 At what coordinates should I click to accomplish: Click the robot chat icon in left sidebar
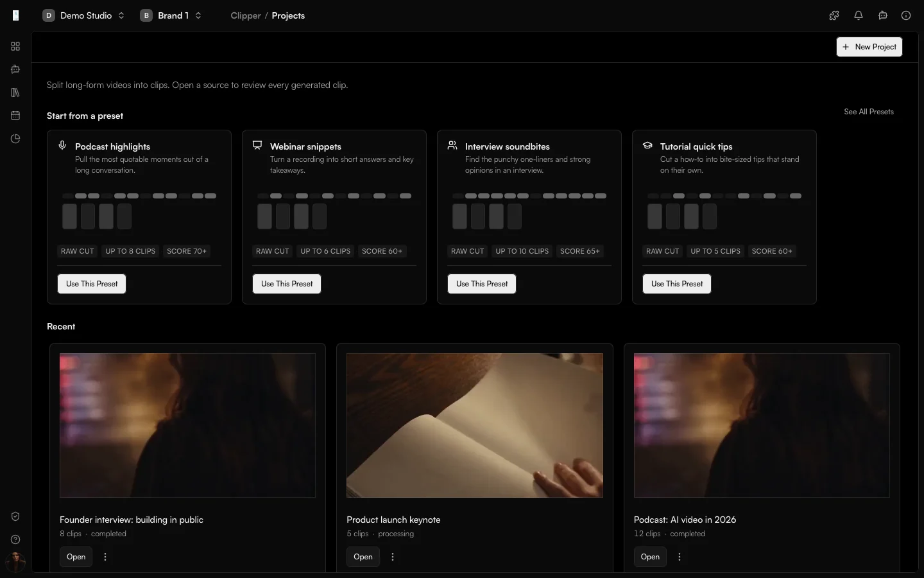click(x=15, y=69)
